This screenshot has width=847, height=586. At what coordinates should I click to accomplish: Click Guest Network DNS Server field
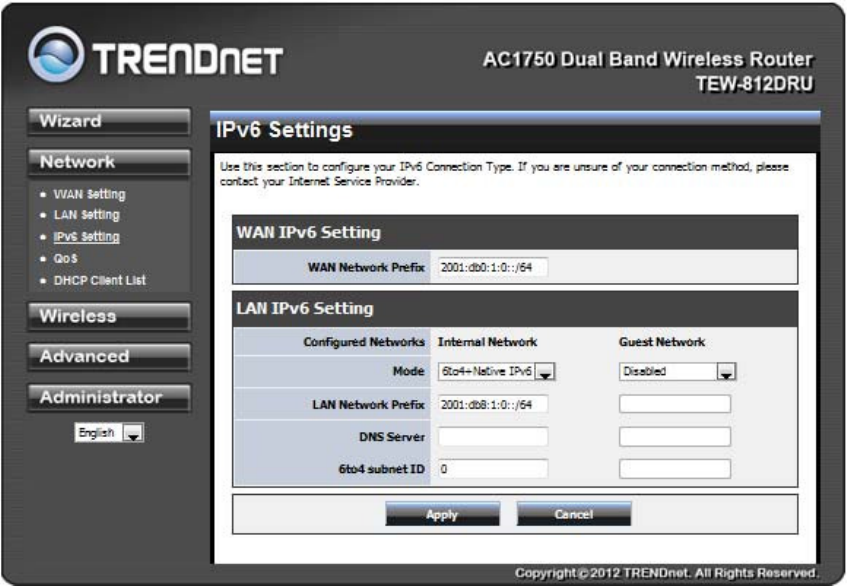[x=675, y=436]
